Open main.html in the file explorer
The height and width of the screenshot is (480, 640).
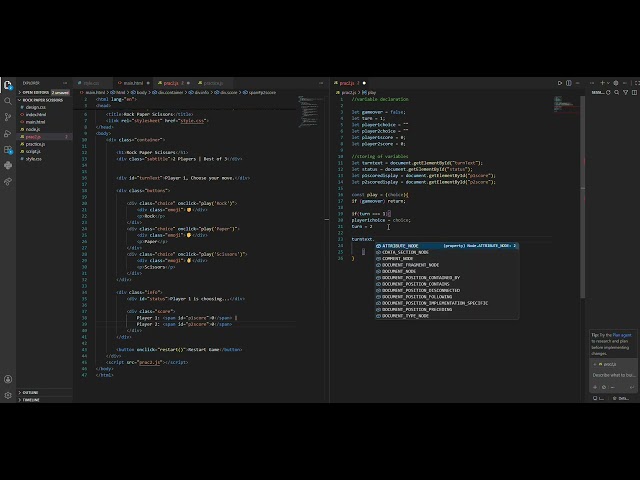click(44, 122)
